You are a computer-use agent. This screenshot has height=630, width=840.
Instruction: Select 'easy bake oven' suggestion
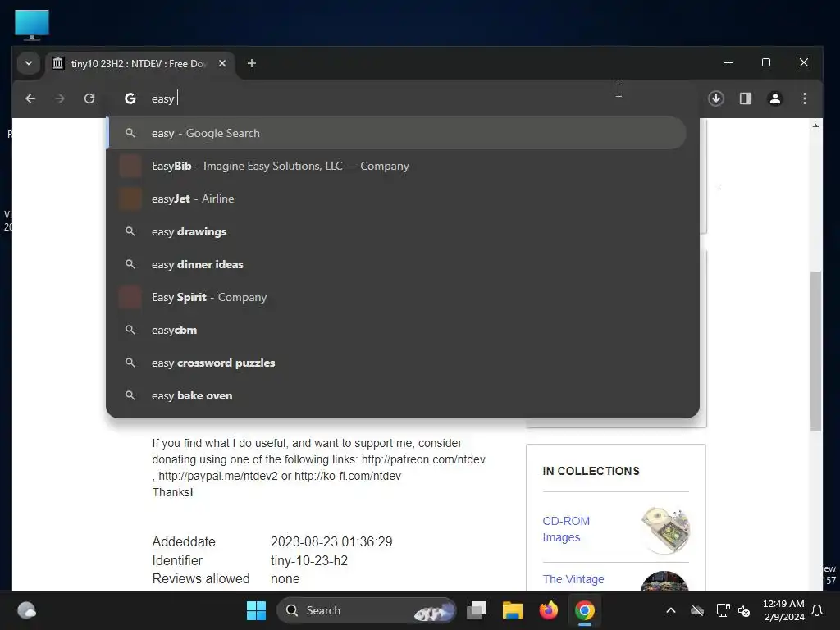396,396
